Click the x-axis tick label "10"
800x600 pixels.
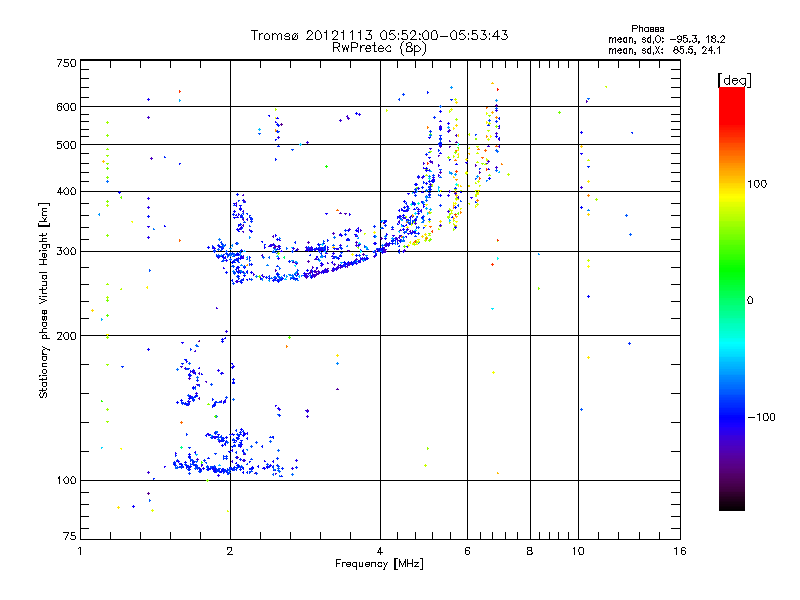pos(578,551)
